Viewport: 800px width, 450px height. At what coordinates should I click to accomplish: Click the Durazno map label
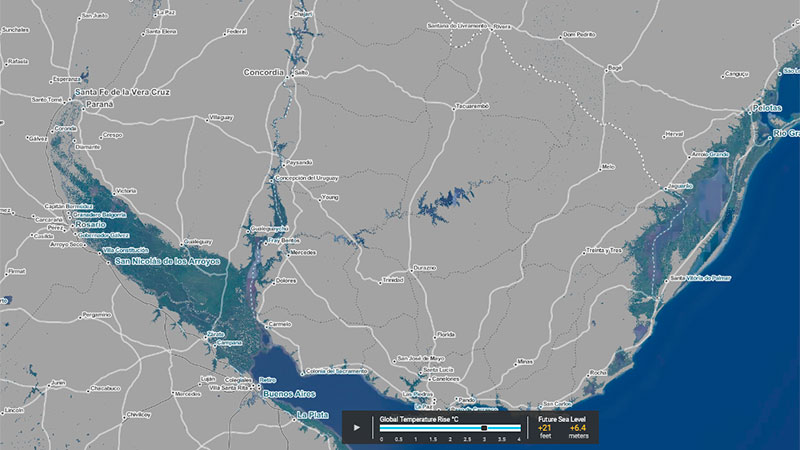(424, 268)
